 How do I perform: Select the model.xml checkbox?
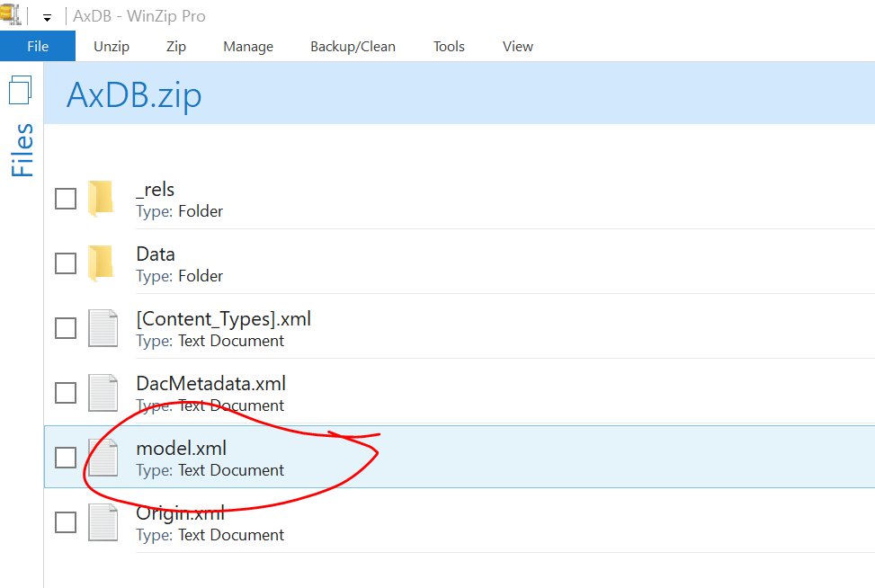click(x=66, y=458)
